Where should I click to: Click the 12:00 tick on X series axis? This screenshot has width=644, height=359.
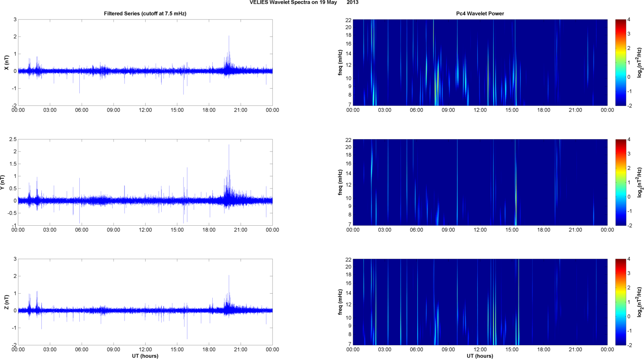(145, 110)
